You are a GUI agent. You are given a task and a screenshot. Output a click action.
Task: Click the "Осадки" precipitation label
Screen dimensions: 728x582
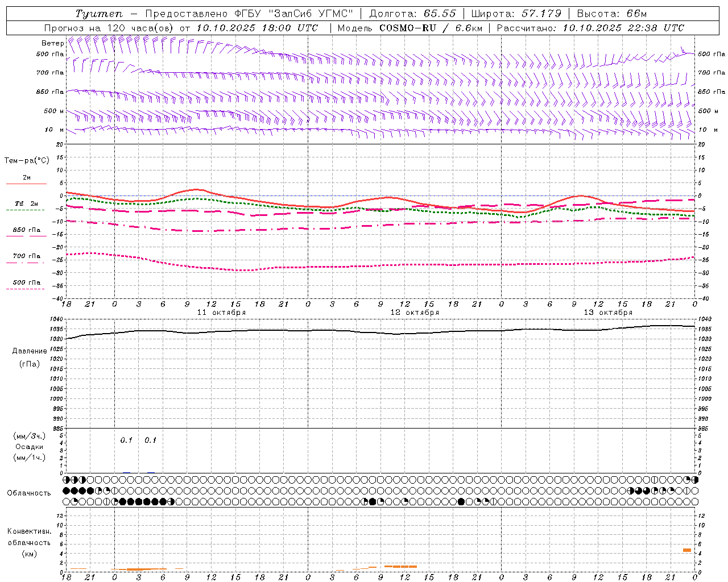29,447
